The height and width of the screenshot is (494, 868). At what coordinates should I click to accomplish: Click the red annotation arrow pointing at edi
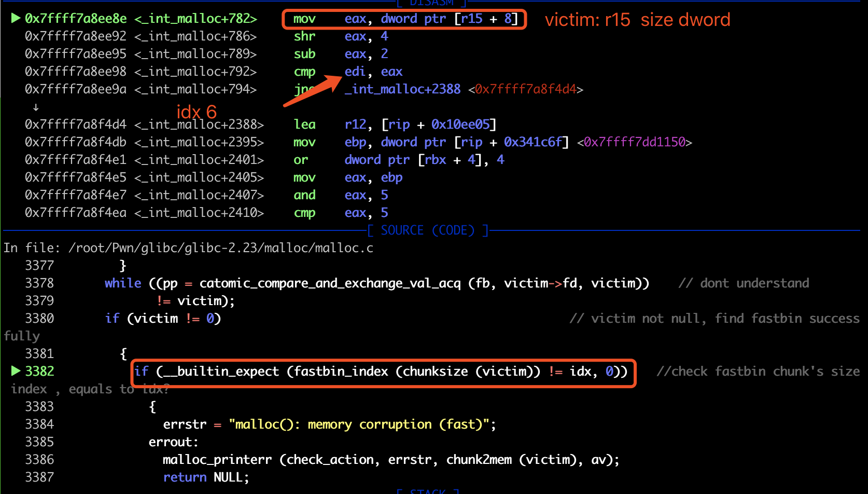pos(312,91)
